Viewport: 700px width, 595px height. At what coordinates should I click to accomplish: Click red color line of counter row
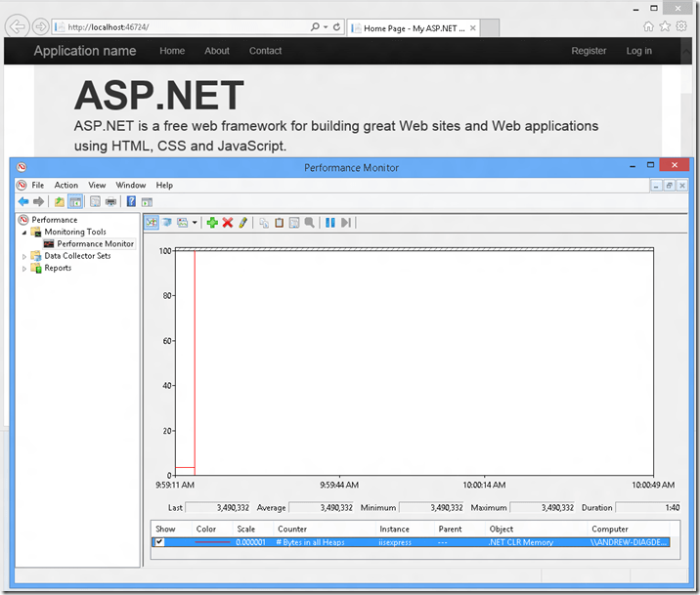pos(212,542)
